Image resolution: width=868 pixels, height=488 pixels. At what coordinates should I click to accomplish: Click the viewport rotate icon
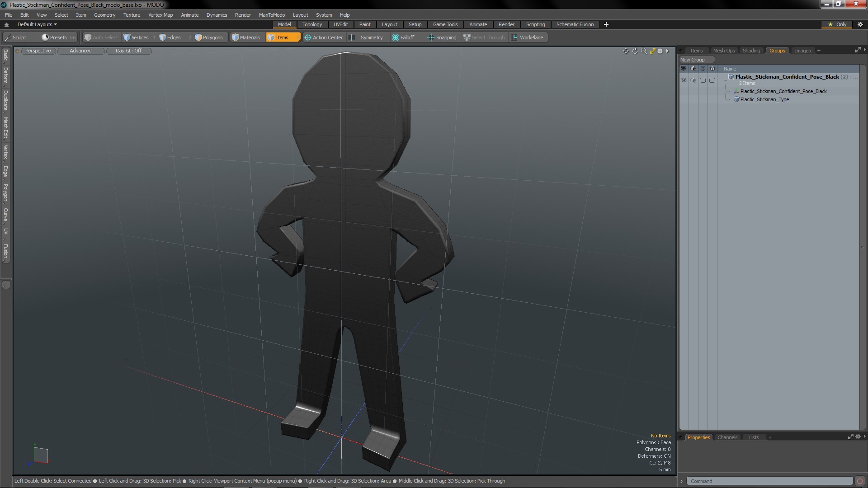pos(635,51)
